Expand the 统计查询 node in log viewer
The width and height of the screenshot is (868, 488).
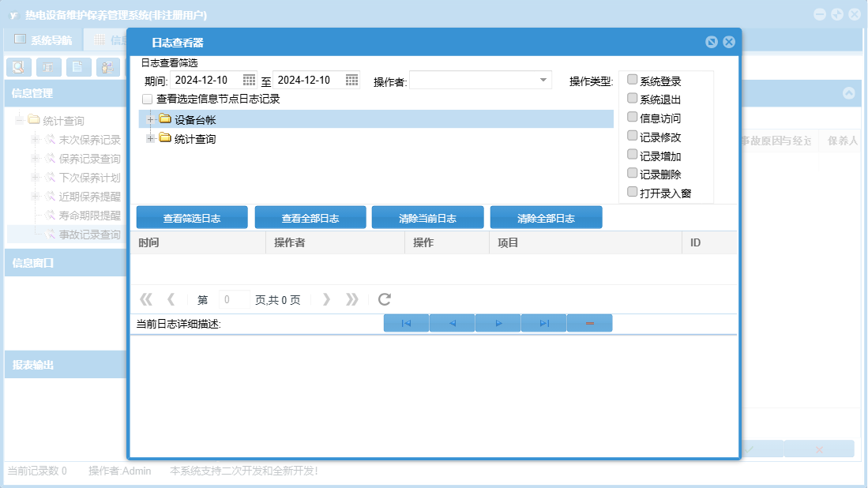[x=150, y=139]
